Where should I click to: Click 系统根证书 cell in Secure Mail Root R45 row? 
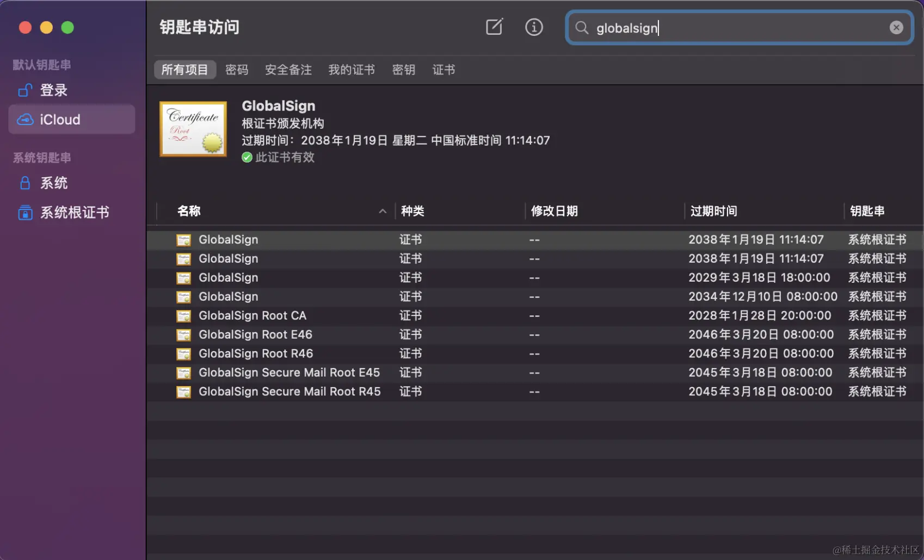[x=877, y=392]
